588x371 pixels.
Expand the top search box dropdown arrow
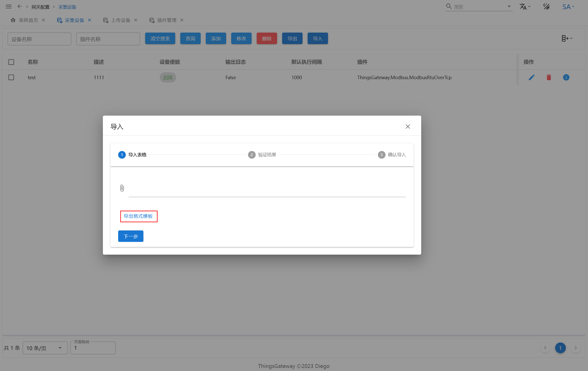[x=509, y=7]
